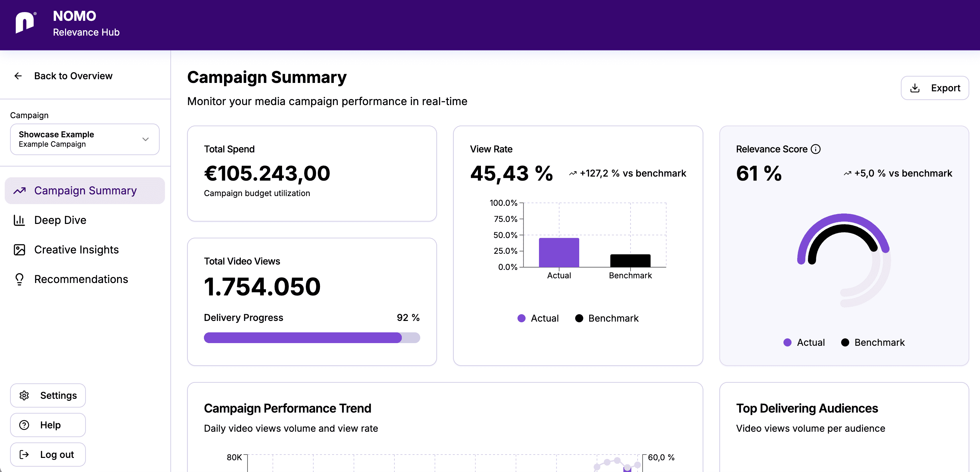Click the Help question mark icon
Screen dimensions: 980x472
(x=24, y=425)
